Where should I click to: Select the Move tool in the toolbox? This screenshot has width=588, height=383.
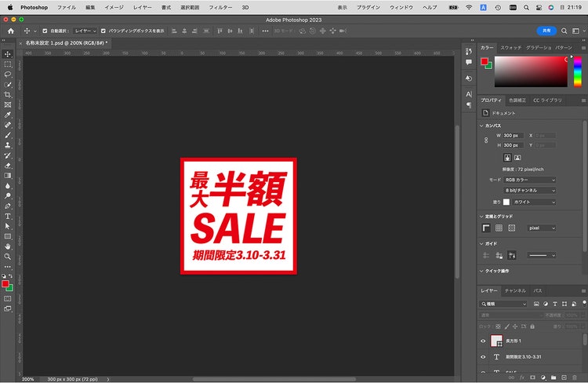coord(8,54)
